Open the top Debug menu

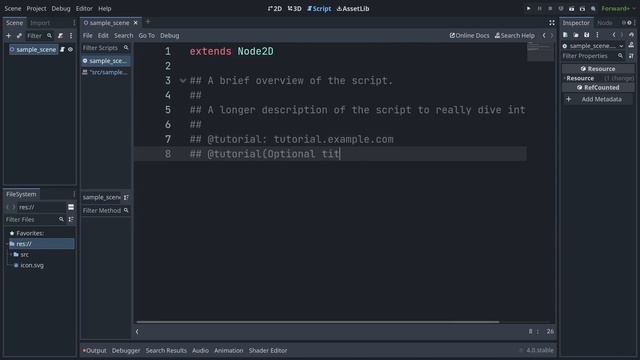coord(61,9)
